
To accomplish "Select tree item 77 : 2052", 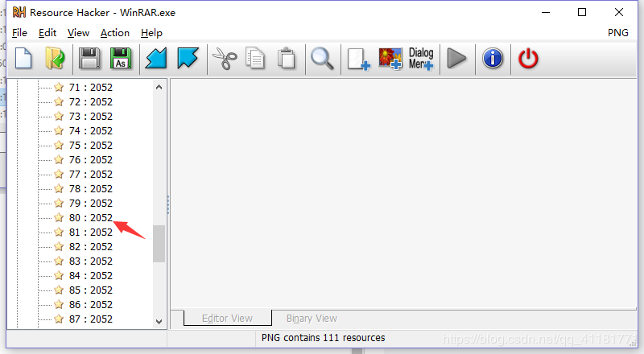I will pyautogui.click(x=91, y=174).
